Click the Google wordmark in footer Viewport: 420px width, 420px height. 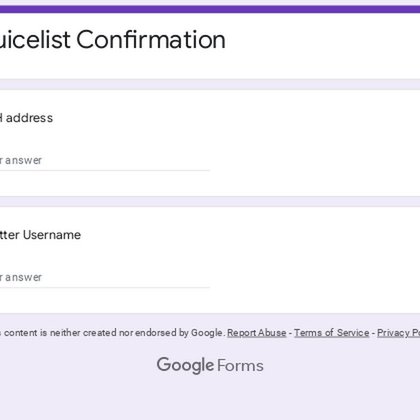click(x=185, y=365)
